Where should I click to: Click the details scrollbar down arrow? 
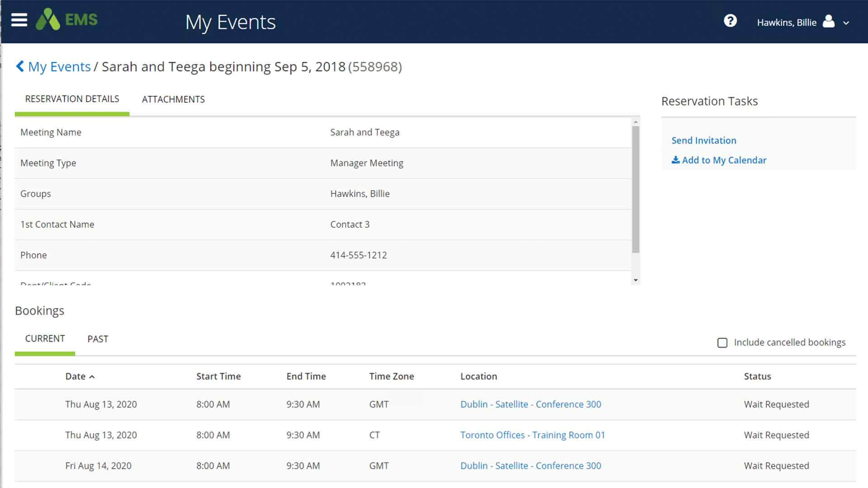point(636,280)
